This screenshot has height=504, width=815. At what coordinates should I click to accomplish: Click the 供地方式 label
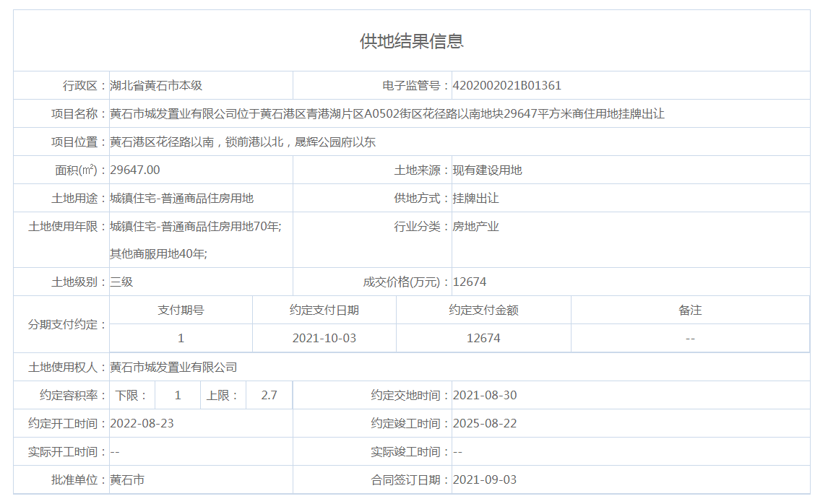click(x=422, y=198)
